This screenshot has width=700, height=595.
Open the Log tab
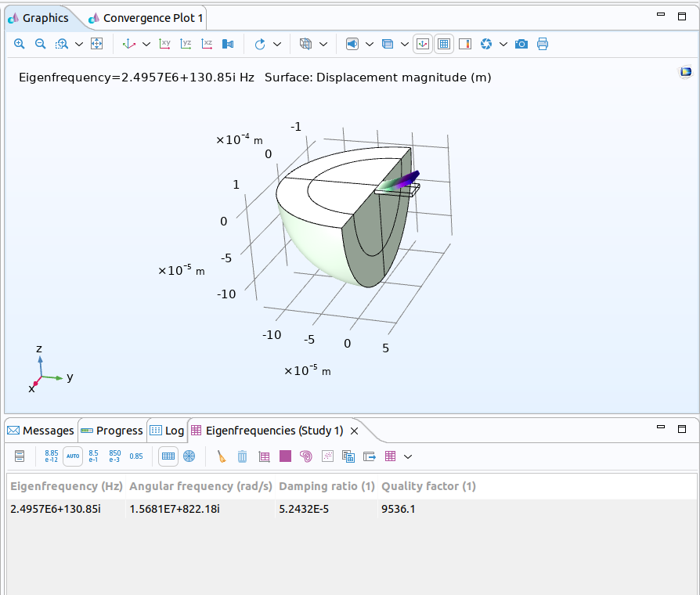167,431
